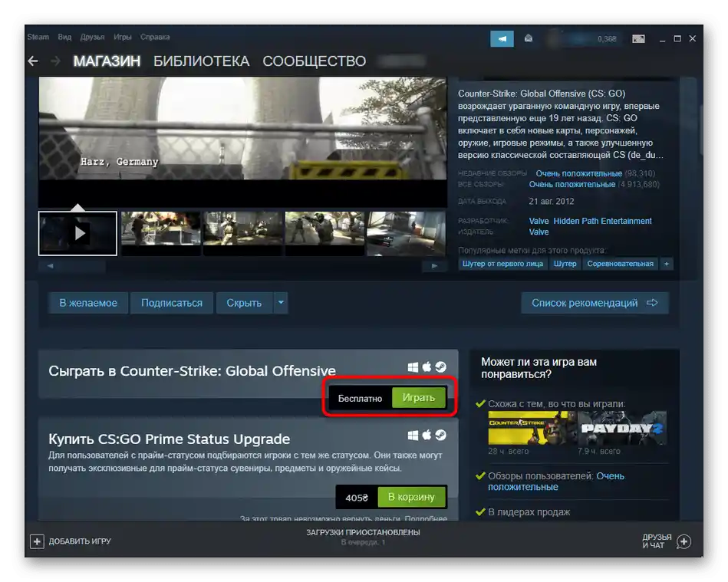Play the trailer video thumbnail
The width and height of the screenshot is (728, 582).
(x=77, y=233)
